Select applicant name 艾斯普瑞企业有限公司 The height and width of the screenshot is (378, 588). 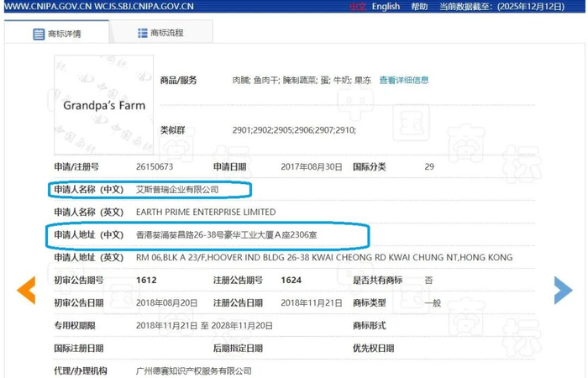tap(177, 189)
